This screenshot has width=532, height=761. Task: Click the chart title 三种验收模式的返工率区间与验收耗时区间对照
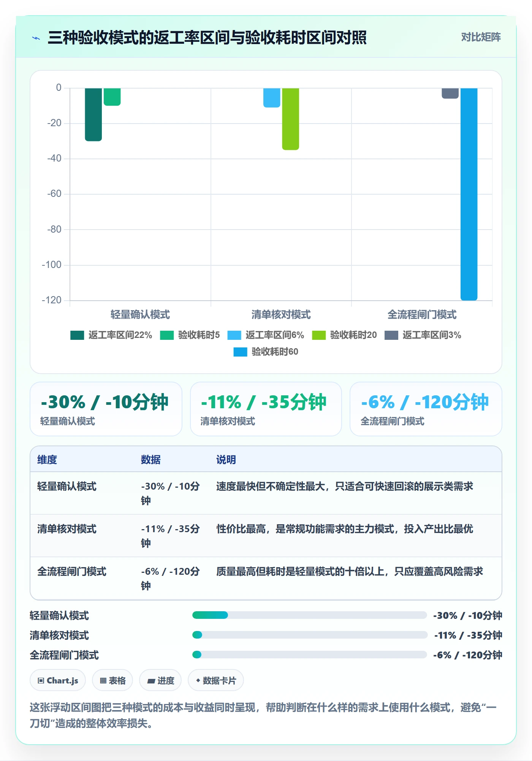pyautogui.click(x=207, y=38)
